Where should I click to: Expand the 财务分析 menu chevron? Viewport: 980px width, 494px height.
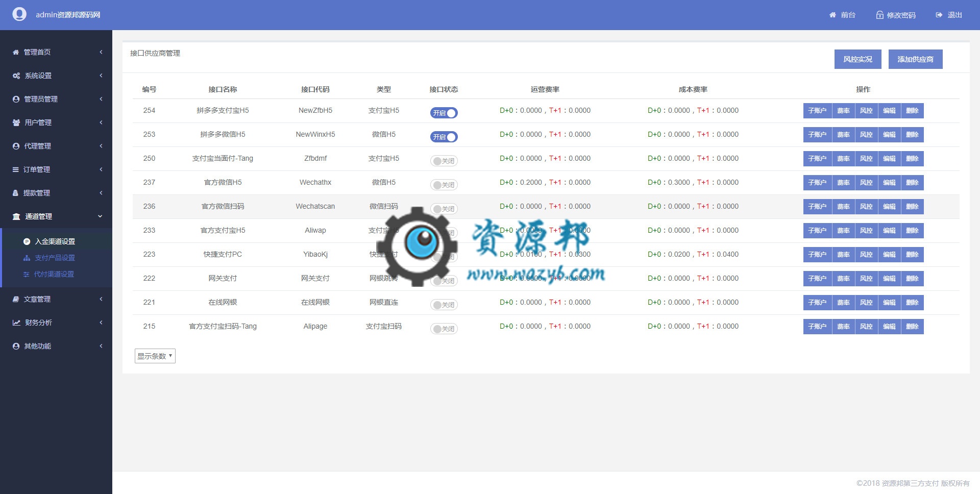click(101, 323)
